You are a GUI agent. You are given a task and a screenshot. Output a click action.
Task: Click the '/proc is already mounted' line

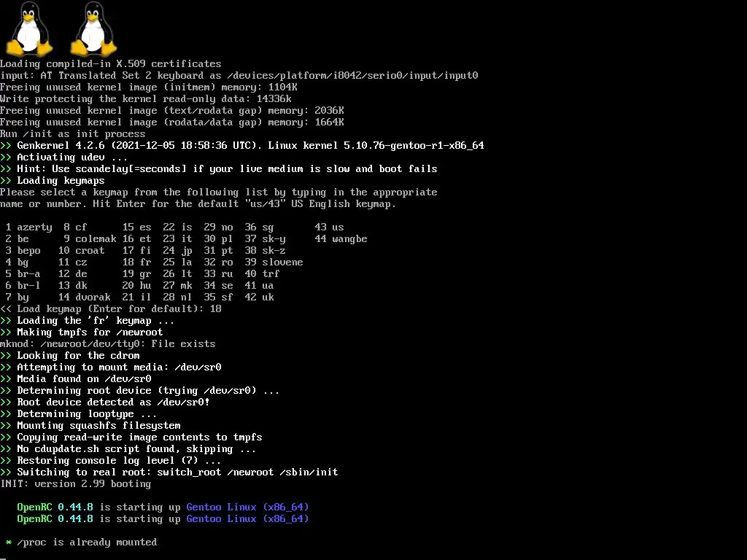pos(82,542)
